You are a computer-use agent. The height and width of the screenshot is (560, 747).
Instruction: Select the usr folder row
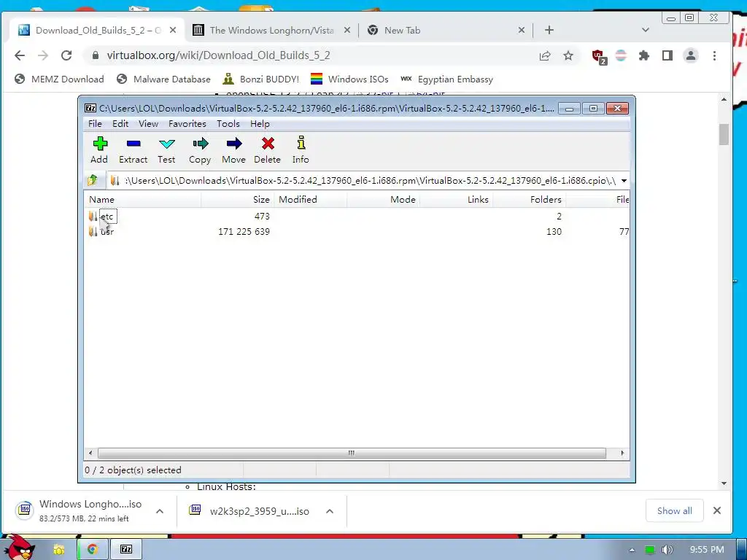coord(356,231)
